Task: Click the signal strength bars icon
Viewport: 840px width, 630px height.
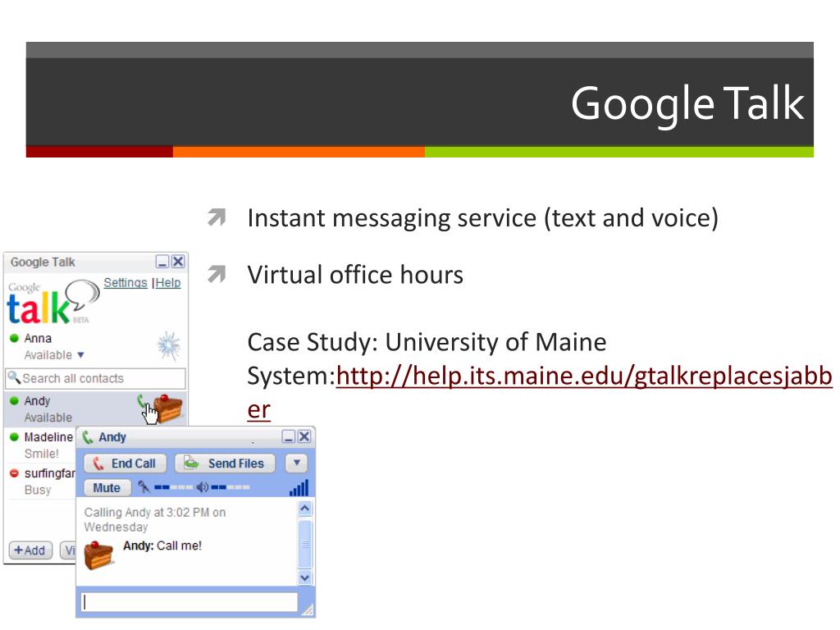Action: pyautogui.click(x=299, y=487)
